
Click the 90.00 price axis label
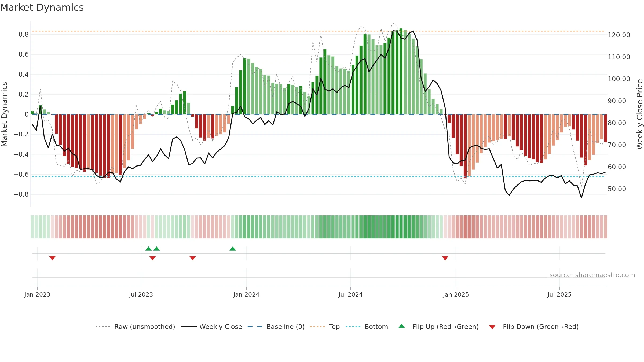pyautogui.click(x=617, y=101)
